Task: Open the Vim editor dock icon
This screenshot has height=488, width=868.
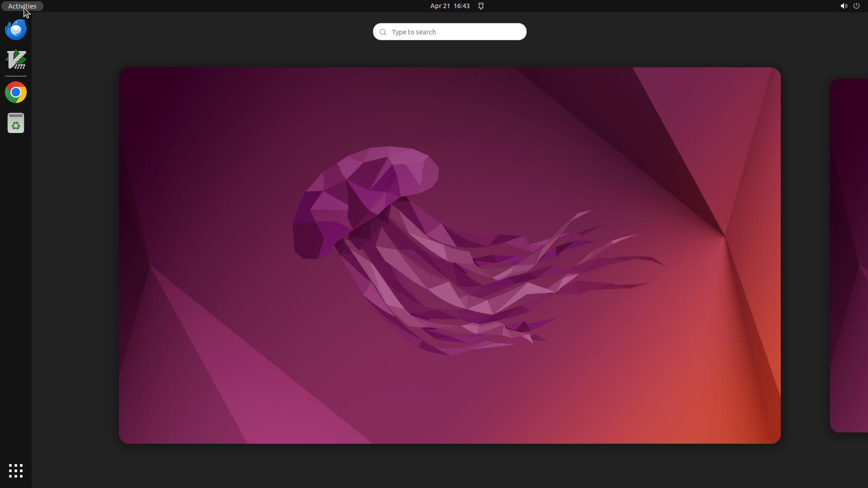Action: click(x=16, y=60)
